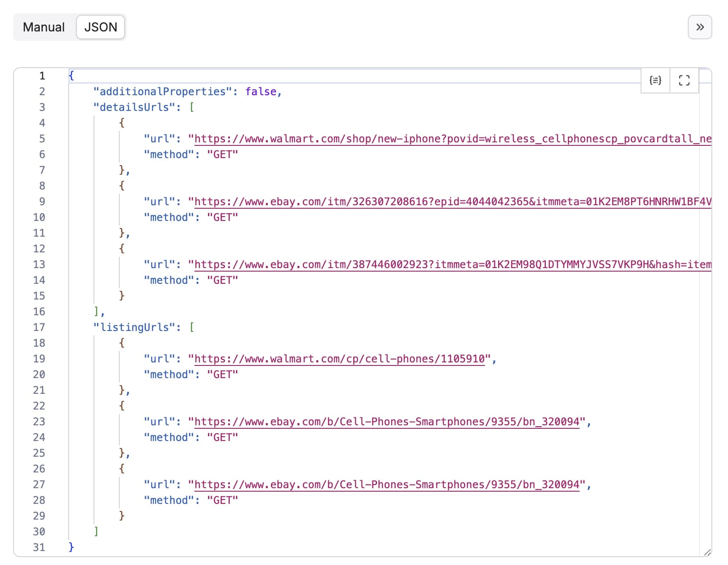The image size is (728, 565).
Task: Click "GET" value on line 14
Action: pos(222,280)
